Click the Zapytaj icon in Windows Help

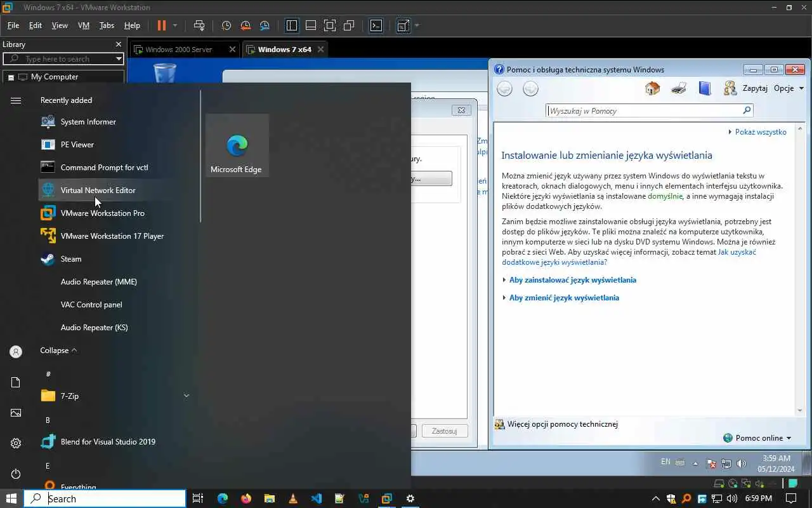[x=730, y=88]
